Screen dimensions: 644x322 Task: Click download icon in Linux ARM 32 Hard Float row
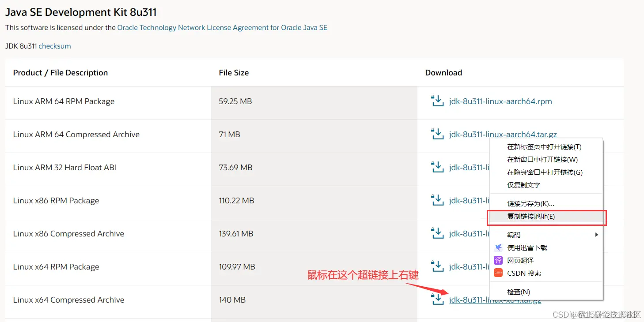[437, 167]
